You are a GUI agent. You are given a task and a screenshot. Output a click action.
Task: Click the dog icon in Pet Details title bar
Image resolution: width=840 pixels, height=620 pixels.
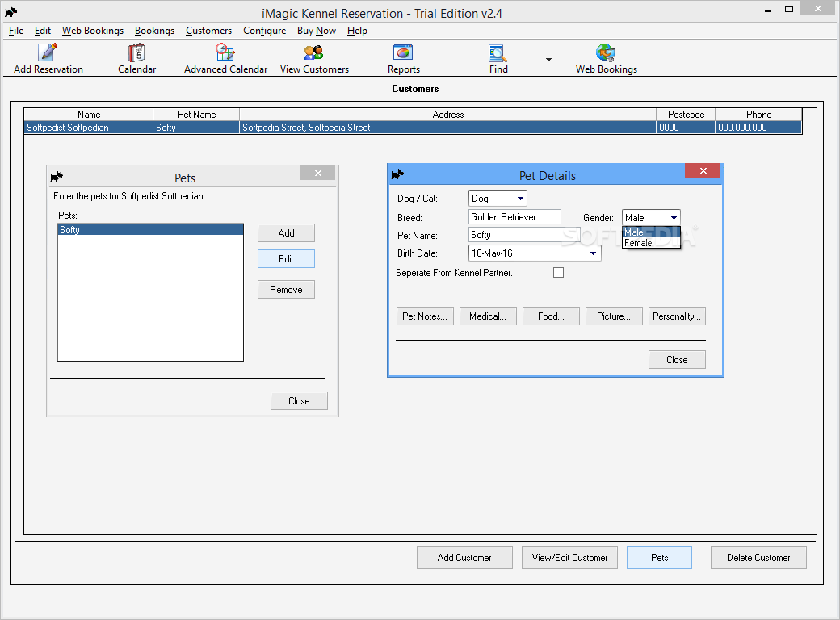[397, 174]
